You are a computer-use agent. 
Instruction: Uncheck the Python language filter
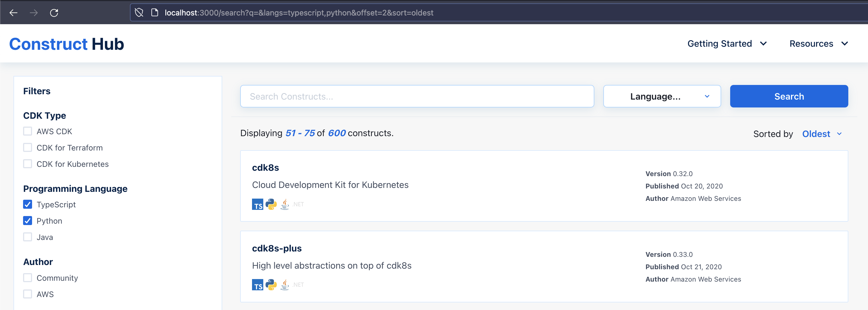(27, 221)
